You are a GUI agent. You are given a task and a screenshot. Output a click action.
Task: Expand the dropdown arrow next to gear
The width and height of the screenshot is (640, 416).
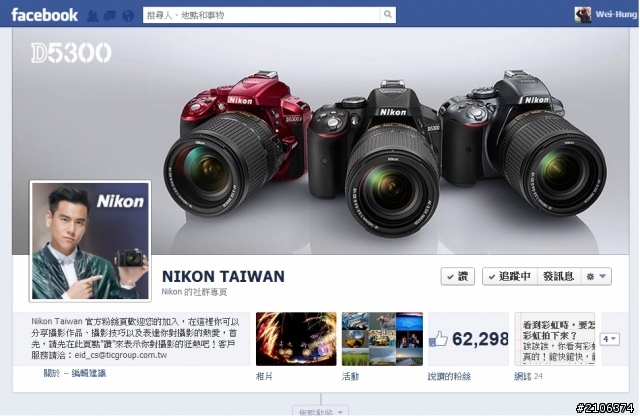click(x=603, y=276)
